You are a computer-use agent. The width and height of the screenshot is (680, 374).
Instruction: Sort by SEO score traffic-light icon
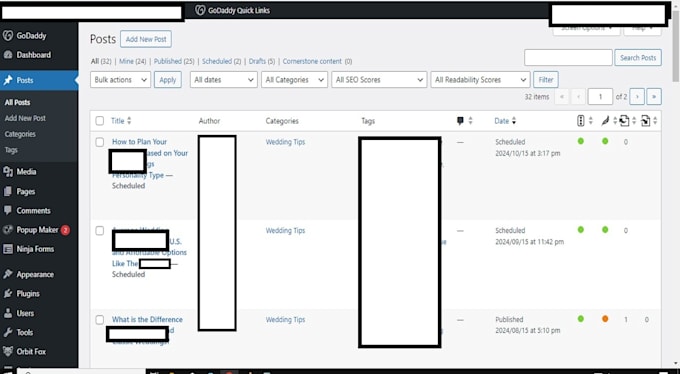(x=581, y=121)
